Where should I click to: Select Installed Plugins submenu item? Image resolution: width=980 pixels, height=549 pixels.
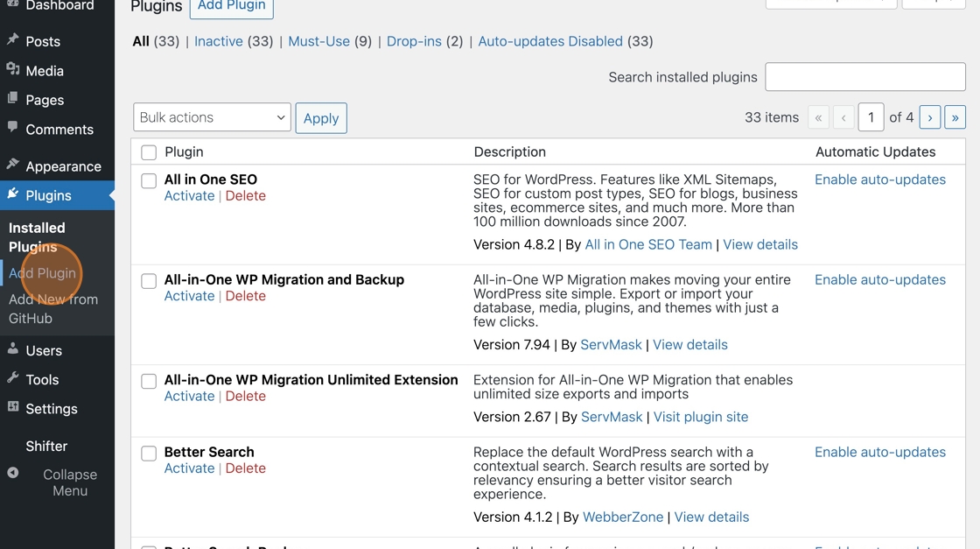(37, 237)
